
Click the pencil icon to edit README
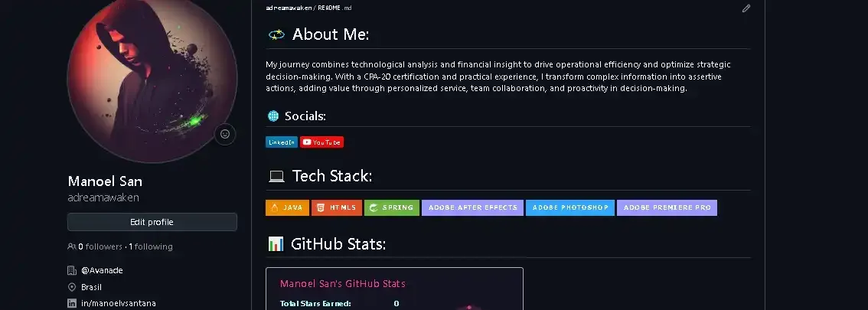click(x=746, y=8)
